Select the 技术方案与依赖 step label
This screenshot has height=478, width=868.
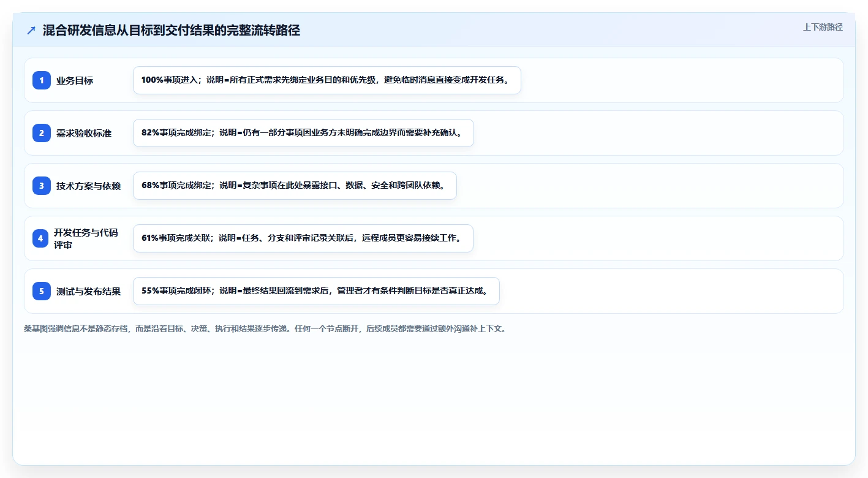click(x=88, y=186)
